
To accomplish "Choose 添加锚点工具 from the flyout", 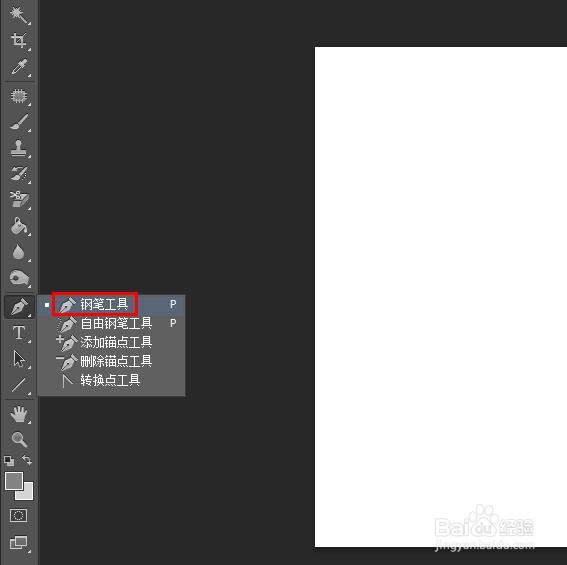I will [111, 342].
